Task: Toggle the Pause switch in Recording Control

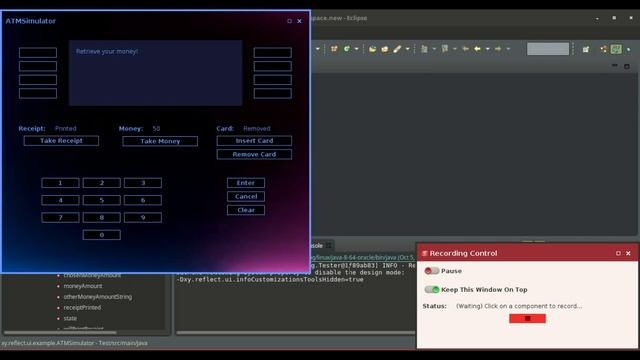Action: click(x=431, y=271)
